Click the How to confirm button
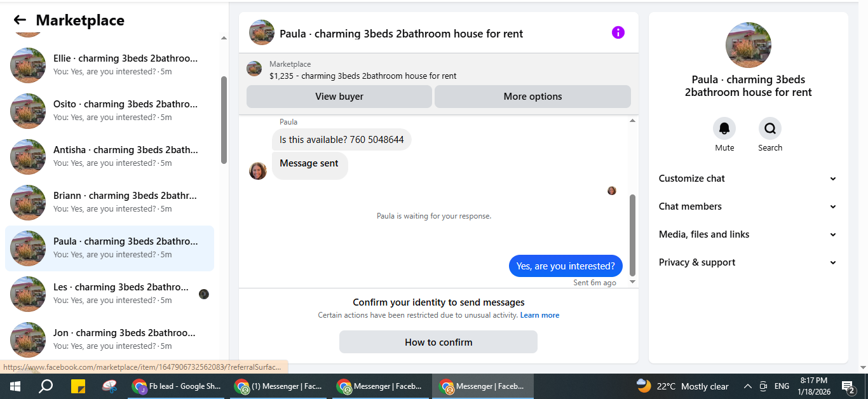Screen dimensions: 868x399 438,342
